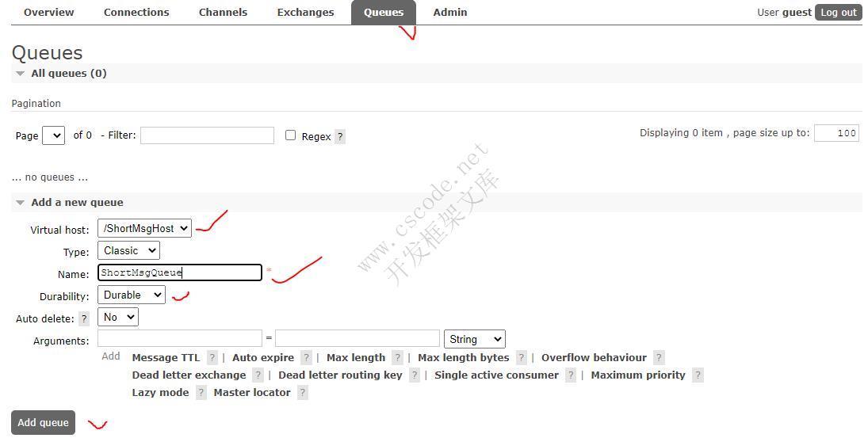The width and height of the screenshot is (868, 438).
Task: Go to the Connections tab
Action: (136, 12)
